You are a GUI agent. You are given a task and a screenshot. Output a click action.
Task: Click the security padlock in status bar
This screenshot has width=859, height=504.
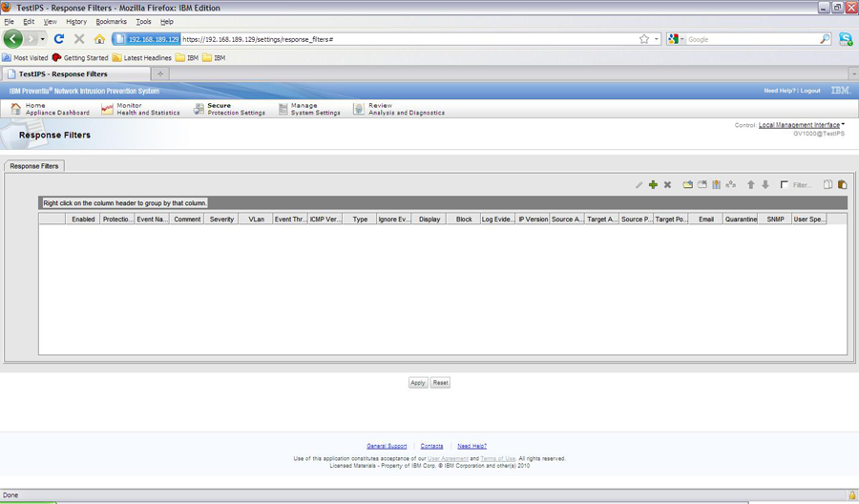(852, 494)
